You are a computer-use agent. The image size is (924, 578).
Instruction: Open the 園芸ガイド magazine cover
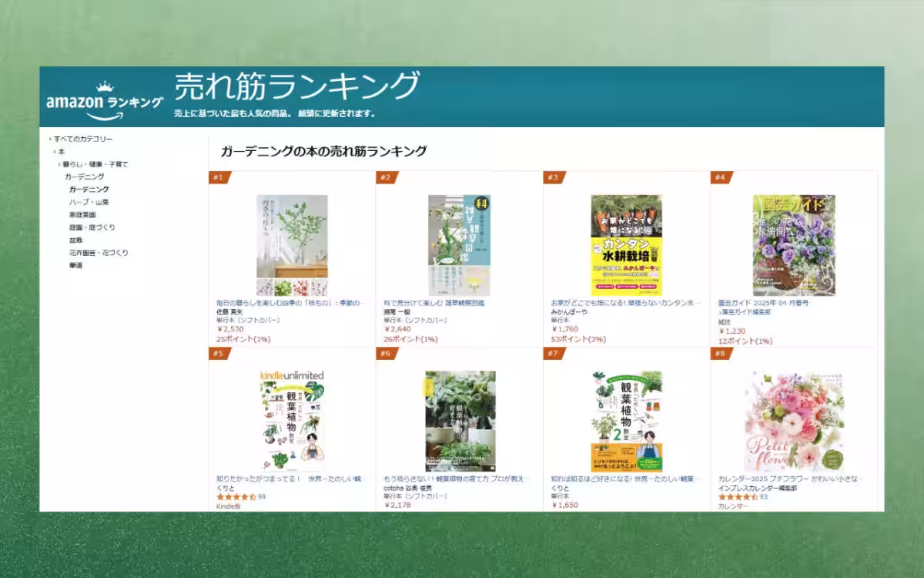pyautogui.click(x=794, y=245)
